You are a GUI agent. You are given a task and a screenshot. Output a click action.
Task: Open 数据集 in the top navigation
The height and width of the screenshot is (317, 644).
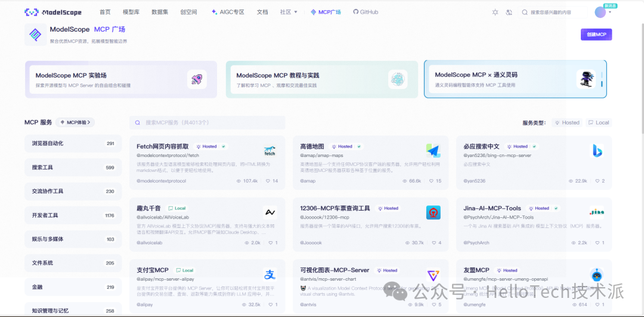160,13
